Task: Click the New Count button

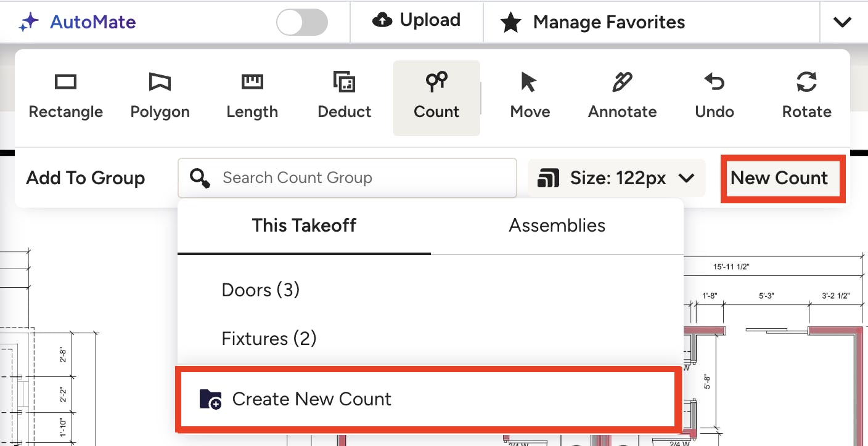Action: click(779, 178)
